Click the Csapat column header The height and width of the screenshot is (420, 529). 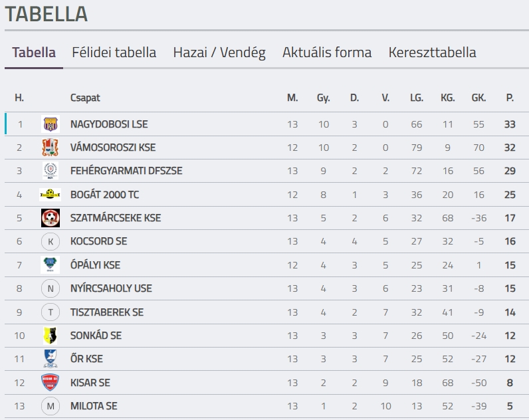click(x=85, y=98)
